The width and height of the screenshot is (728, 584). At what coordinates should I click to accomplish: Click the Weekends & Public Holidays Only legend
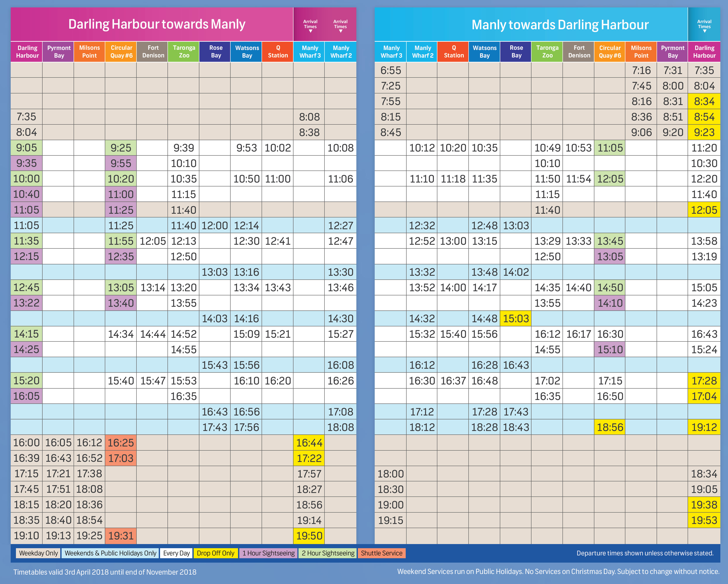coord(110,553)
